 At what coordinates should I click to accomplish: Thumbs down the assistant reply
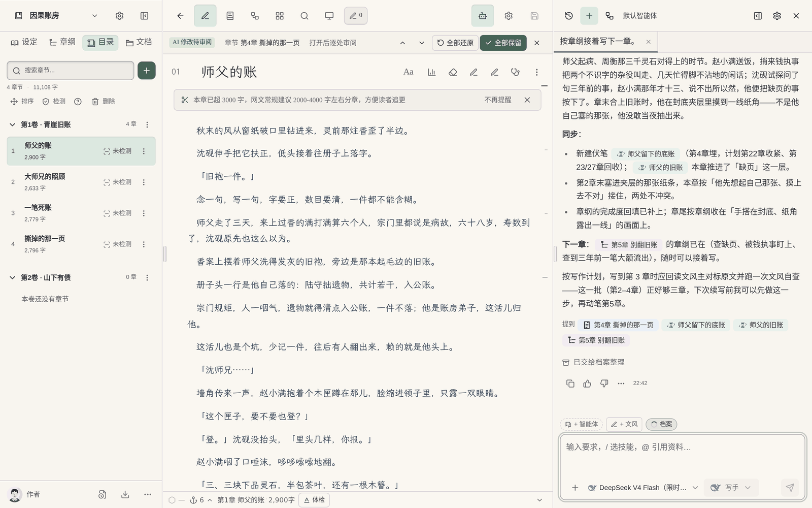pyautogui.click(x=604, y=384)
